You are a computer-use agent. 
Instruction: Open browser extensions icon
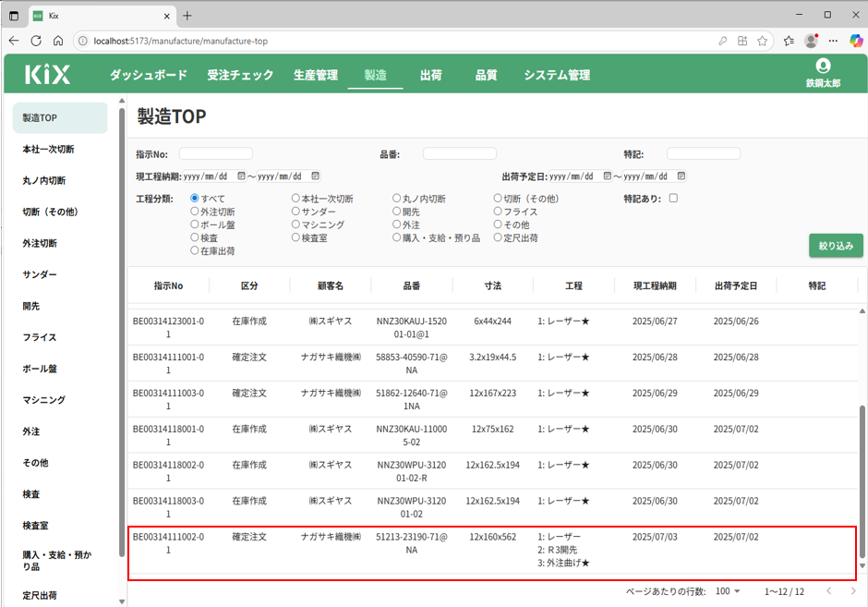(x=742, y=41)
